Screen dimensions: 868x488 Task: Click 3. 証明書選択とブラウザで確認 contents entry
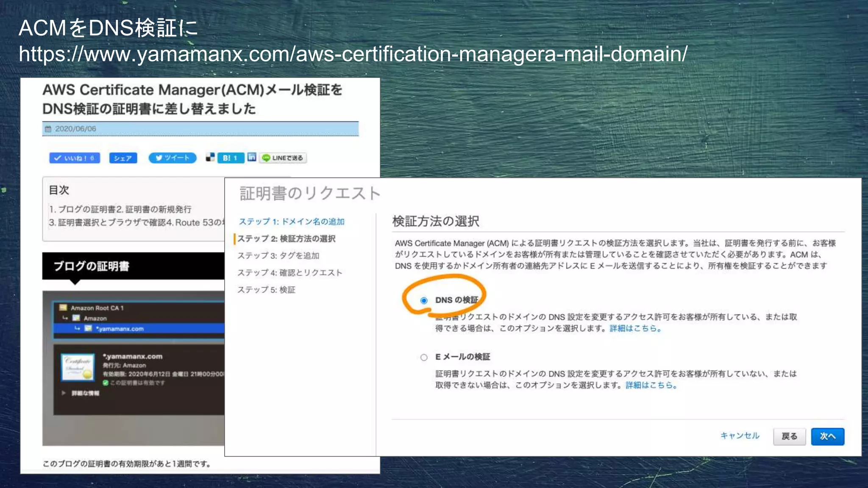coord(108,222)
